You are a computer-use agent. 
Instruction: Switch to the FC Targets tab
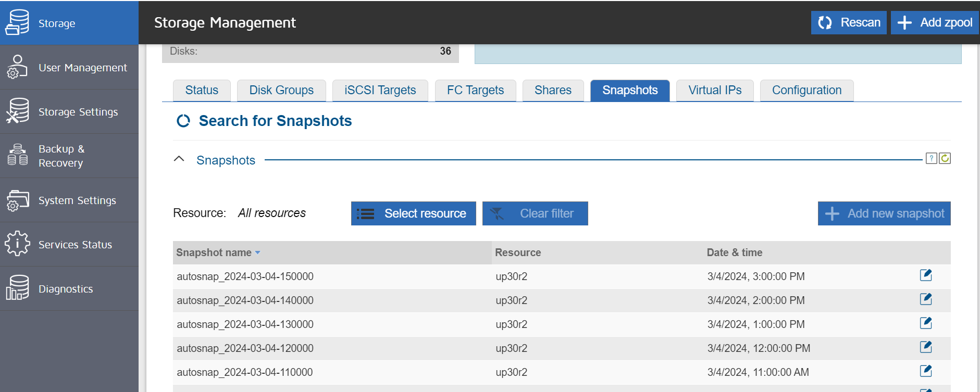(x=475, y=91)
